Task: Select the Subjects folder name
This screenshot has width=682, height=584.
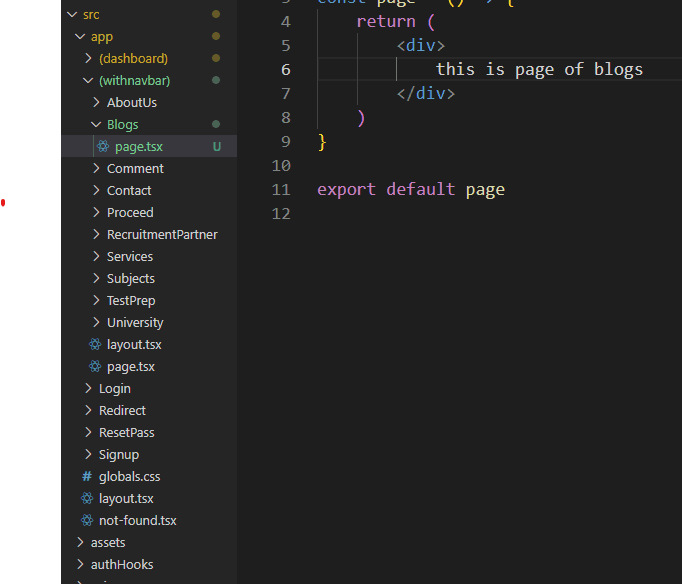Action: click(x=131, y=279)
